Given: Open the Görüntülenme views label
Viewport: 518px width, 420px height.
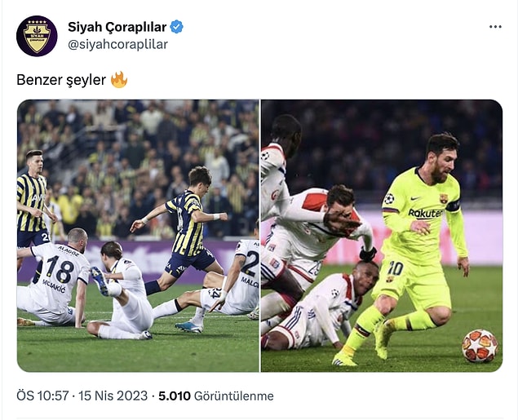Looking at the screenshot, I should (x=234, y=396).
